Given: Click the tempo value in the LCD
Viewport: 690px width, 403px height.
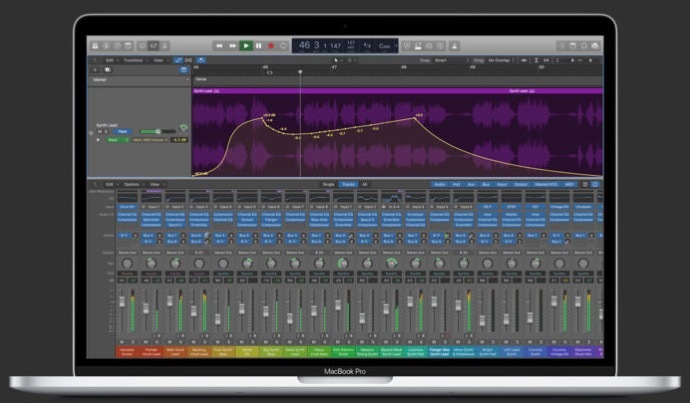Looking at the screenshot, I should tap(351, 44).
